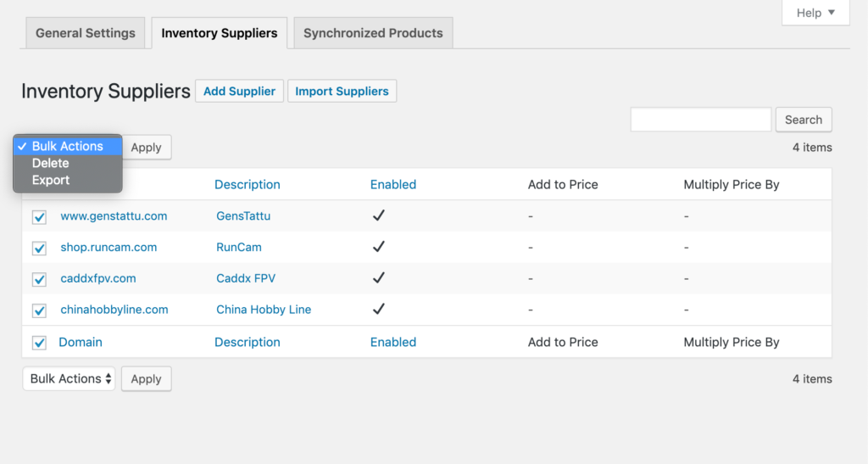Toggle the caddxfpv.com row checkbox
Viewport: 868px width, 464px height.
(x=39, y=279)
